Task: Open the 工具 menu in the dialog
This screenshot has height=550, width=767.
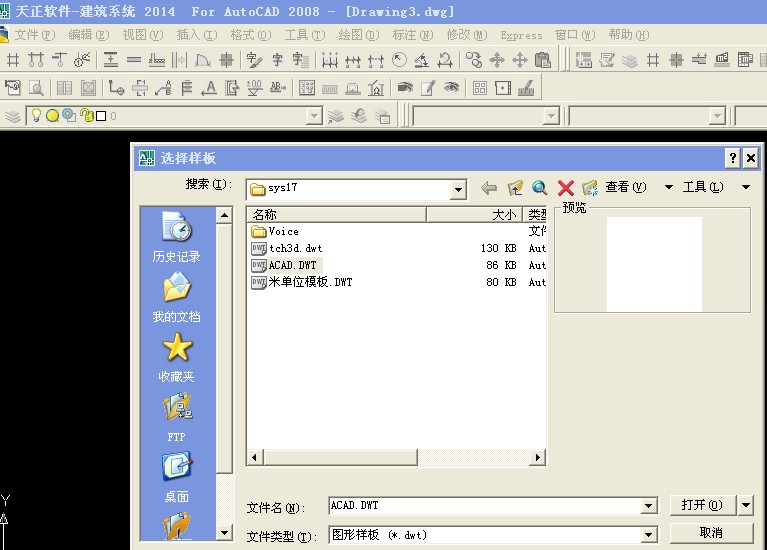Action: 703,187
